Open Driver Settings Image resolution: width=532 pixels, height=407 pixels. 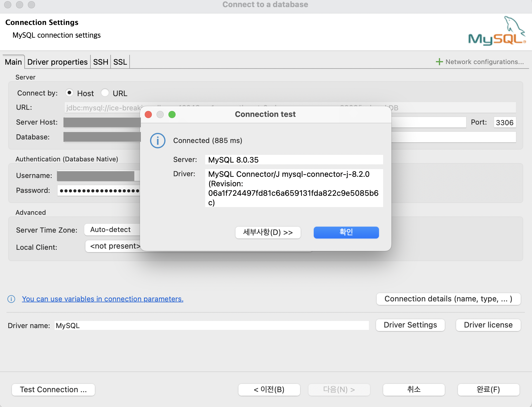[x=410, y=325]
